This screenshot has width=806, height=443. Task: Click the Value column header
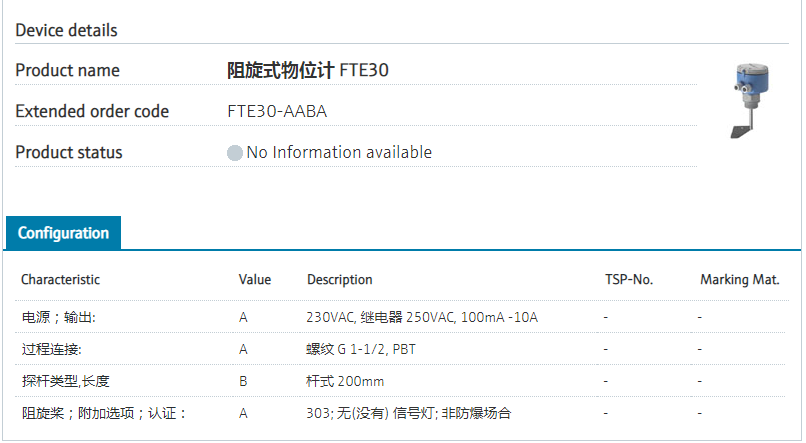pyautogui.click(x=255, y=280)
